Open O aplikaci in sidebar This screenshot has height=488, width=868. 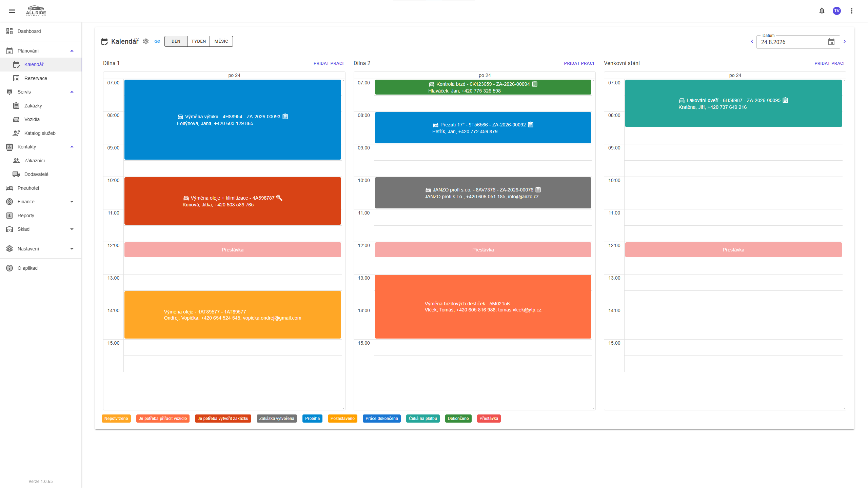41,268
